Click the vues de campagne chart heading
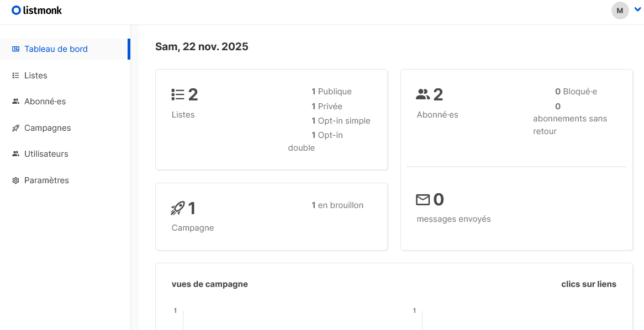 pyautogui.click(x=210, y=284)
